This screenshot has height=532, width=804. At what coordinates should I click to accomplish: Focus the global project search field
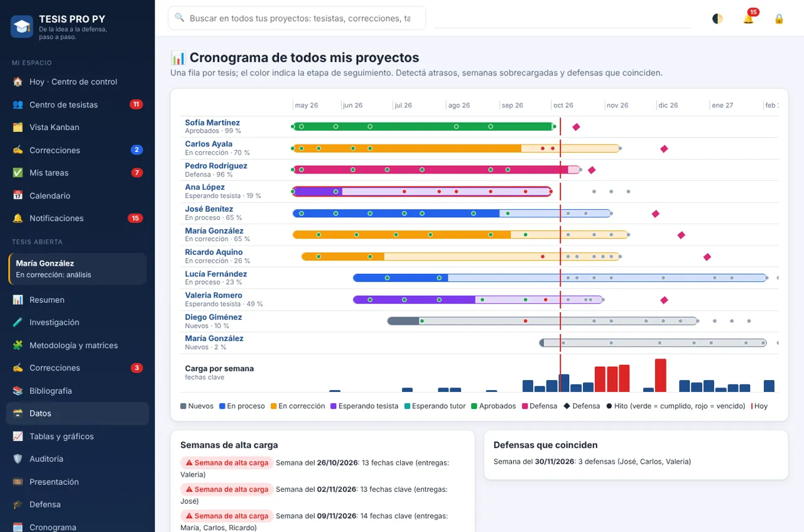296,18
